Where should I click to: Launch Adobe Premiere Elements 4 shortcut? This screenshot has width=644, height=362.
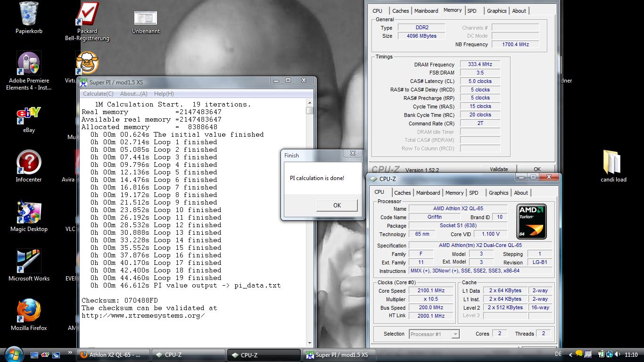[29, 71]
